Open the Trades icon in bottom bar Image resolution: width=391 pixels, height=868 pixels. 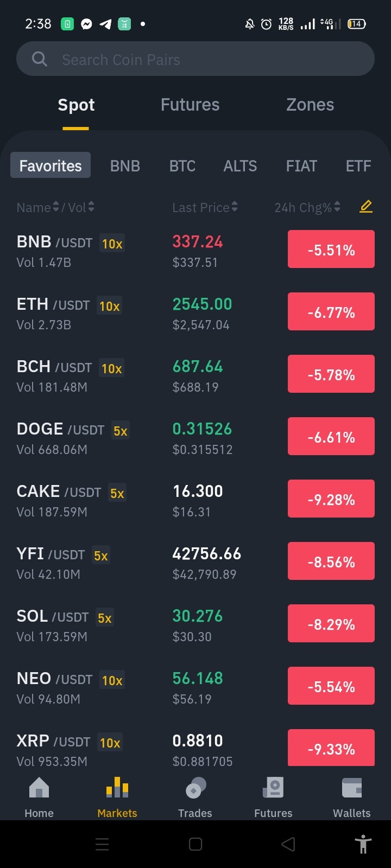[195, 788]
